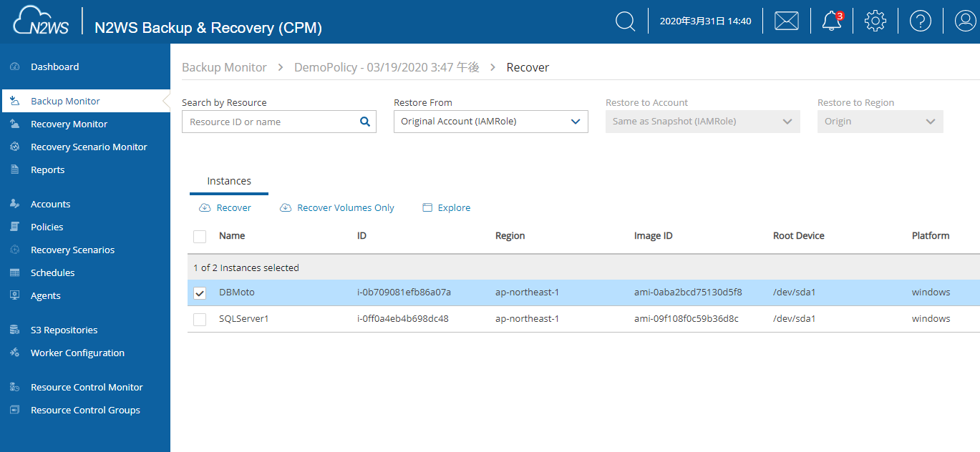Click the S3 Repositories sidebar icon

pyautogui.click(x=14, y=330)
